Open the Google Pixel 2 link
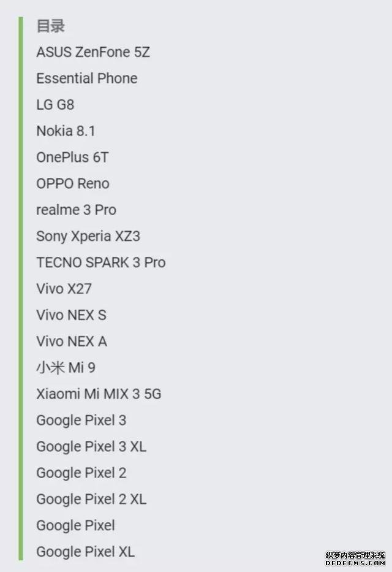392x572 pixels. pyautogui.click(x=81, y=473)
